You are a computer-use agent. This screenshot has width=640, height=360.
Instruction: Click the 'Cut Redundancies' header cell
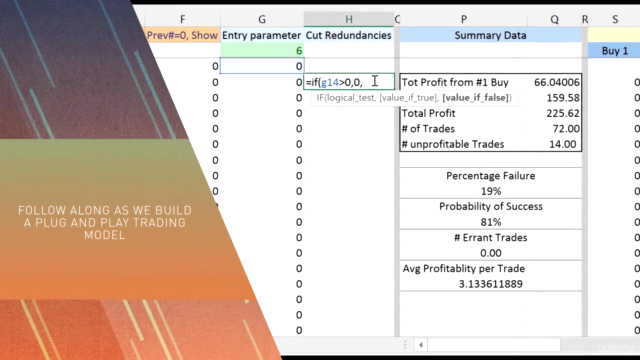349,35
